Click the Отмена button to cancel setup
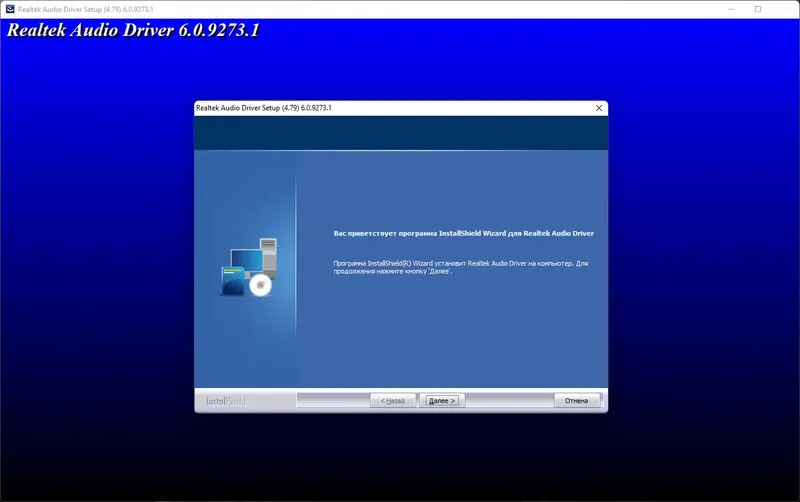The width and height of the screenshot is (800, 502). click(x=576, y=400)
